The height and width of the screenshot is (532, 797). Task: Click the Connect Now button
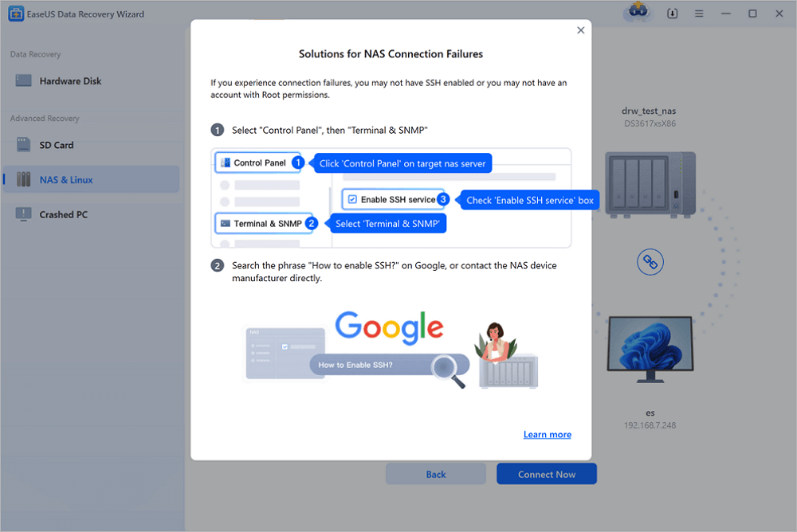coord(547,474)
